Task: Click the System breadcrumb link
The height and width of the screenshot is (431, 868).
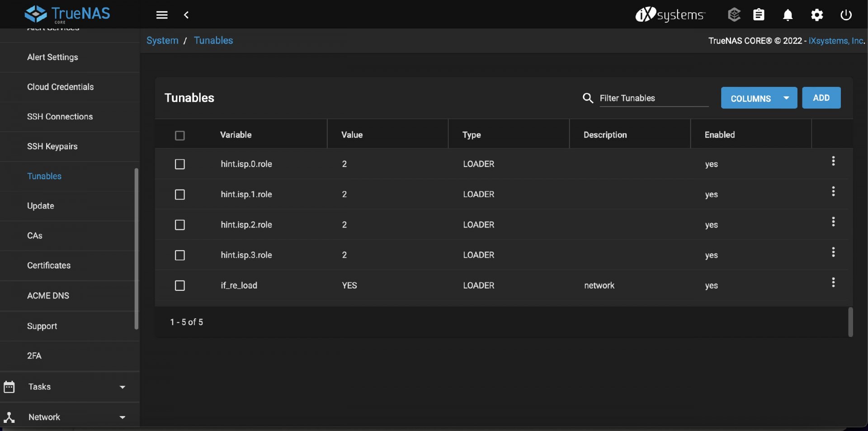Action: pos(162,41)
